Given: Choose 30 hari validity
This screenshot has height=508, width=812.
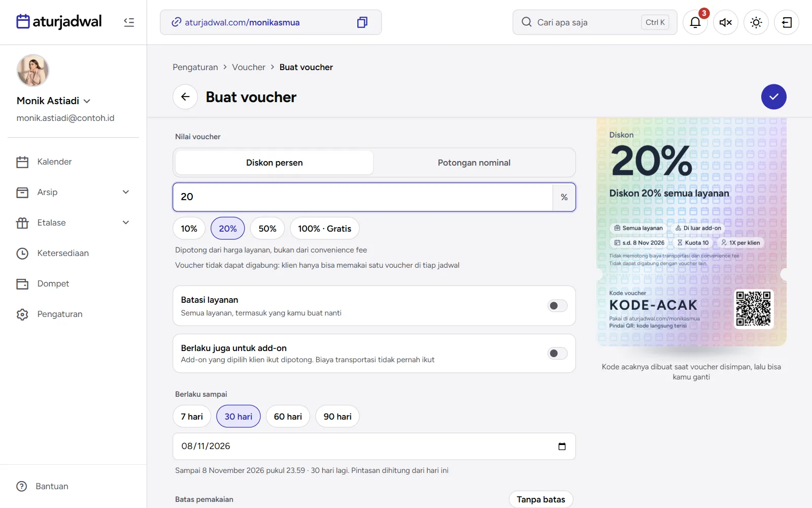Looking at the screenshot, I should [239, 417].
